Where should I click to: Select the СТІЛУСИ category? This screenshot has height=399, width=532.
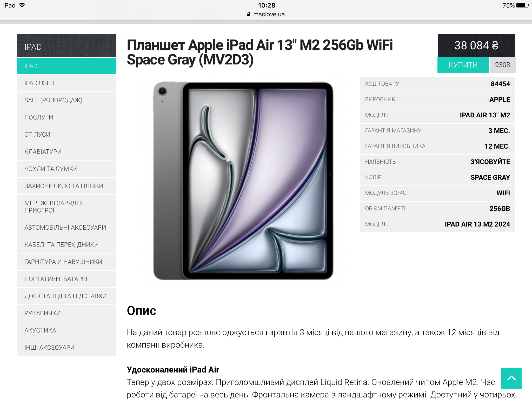(66, 135)
